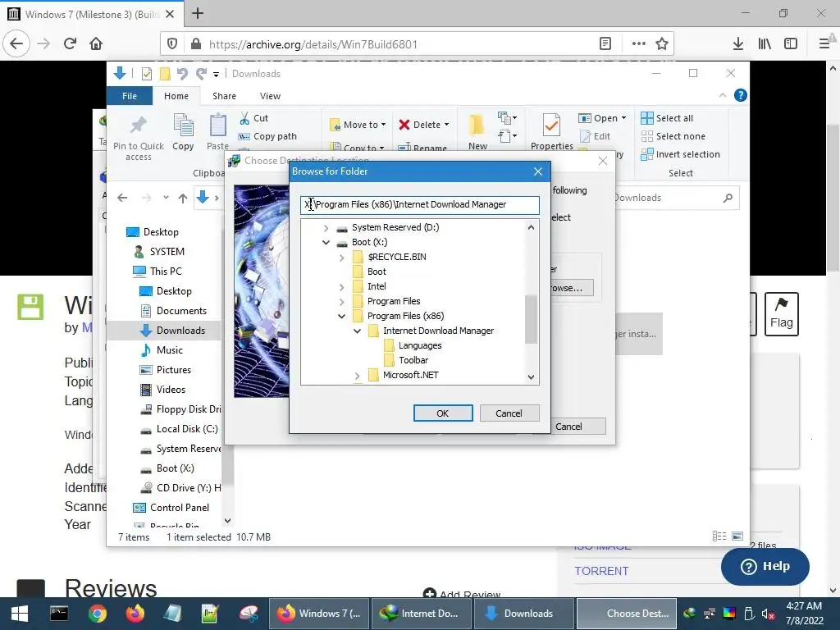Select Windows 7 Milestone 3 browser tab
This screenshot has width=840, height=630.
(92, 14)
